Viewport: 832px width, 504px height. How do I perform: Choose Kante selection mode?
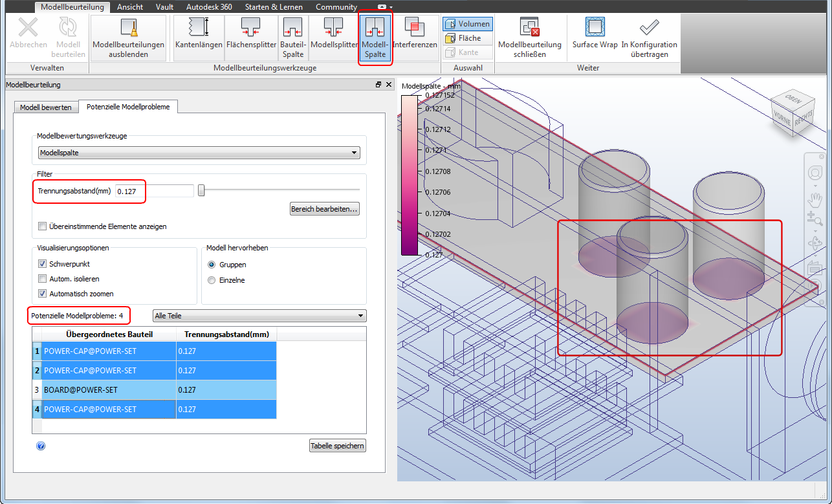click(468, 52)
